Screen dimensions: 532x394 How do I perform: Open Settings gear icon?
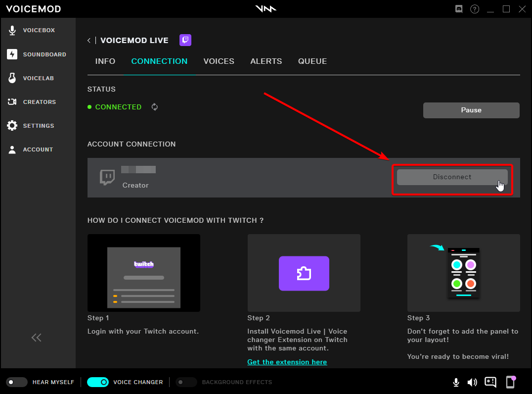pyautogui.click(x=12, y=126)
